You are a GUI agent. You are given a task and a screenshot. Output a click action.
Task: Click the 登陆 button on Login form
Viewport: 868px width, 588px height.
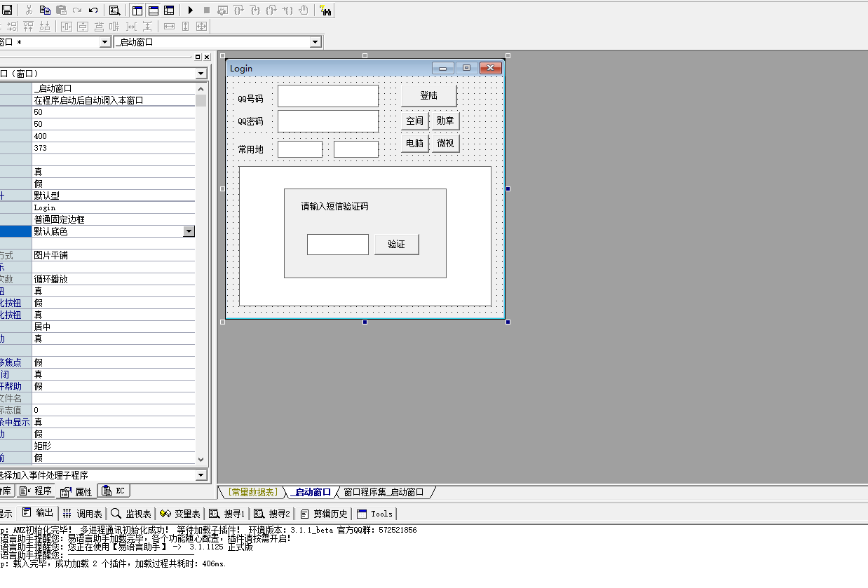coord(428,96)
